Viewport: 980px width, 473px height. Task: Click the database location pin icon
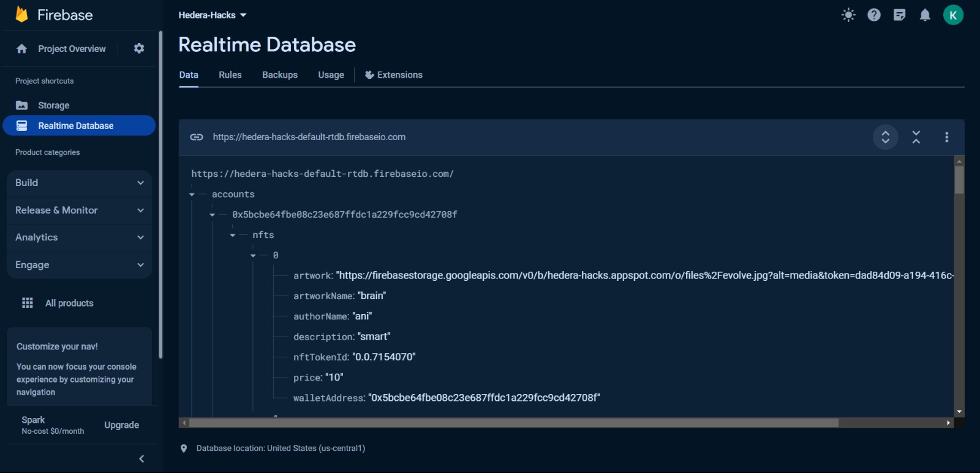184,449
